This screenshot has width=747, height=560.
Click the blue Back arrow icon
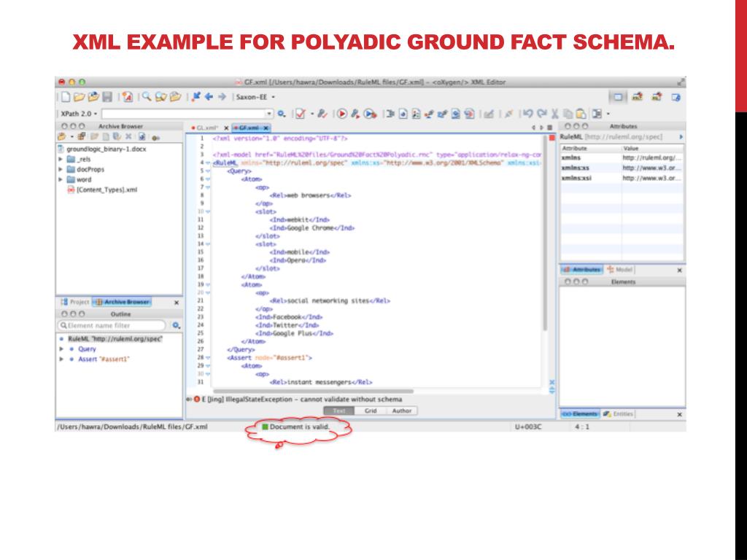209,97
